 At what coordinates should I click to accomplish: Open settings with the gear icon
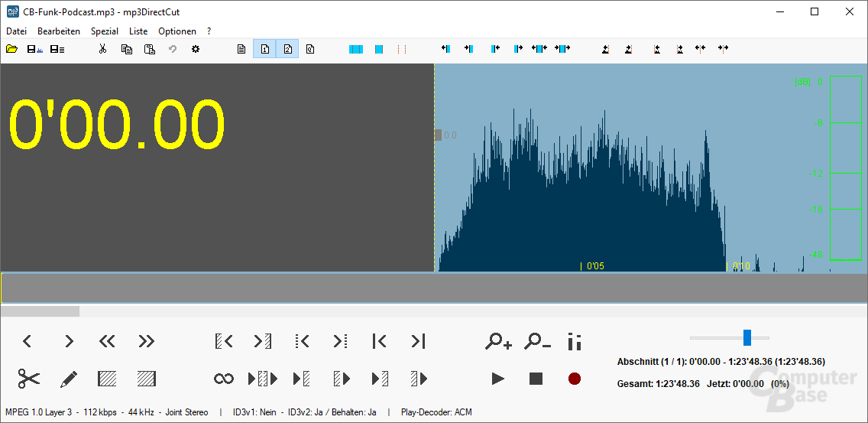point(196,50)
